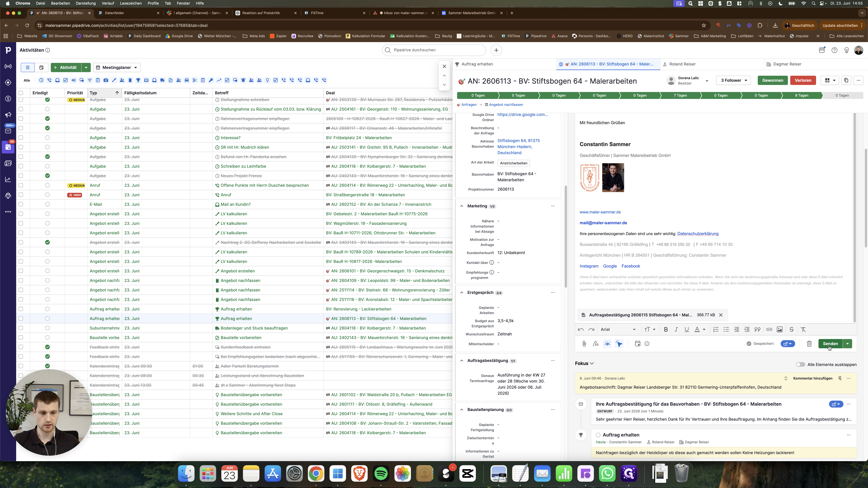The image size is (868, 488).
Task: Delete the draft with trash icon
Action: (809, 344)
